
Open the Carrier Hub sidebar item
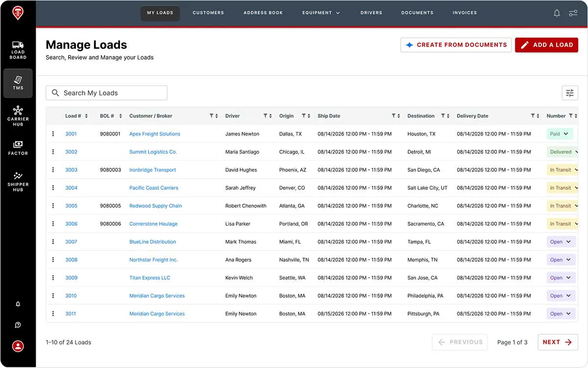18,116
